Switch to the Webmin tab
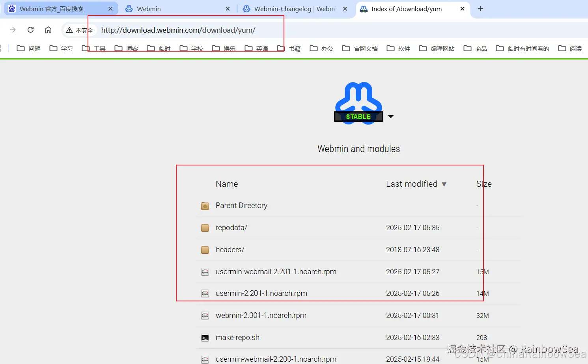 tap(177, 9)
